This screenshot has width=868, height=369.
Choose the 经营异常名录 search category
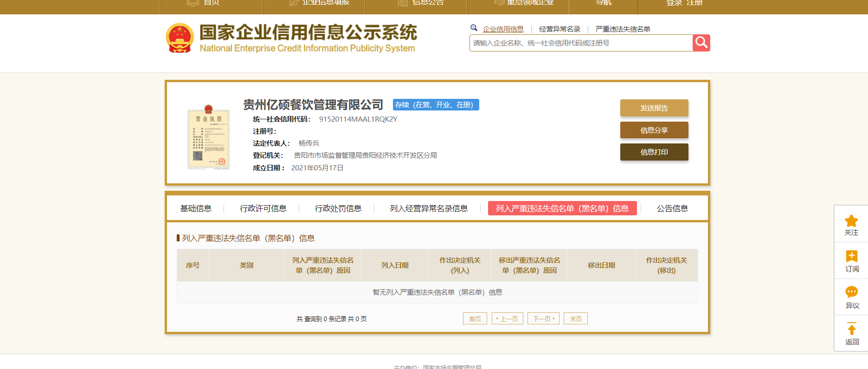559,29
